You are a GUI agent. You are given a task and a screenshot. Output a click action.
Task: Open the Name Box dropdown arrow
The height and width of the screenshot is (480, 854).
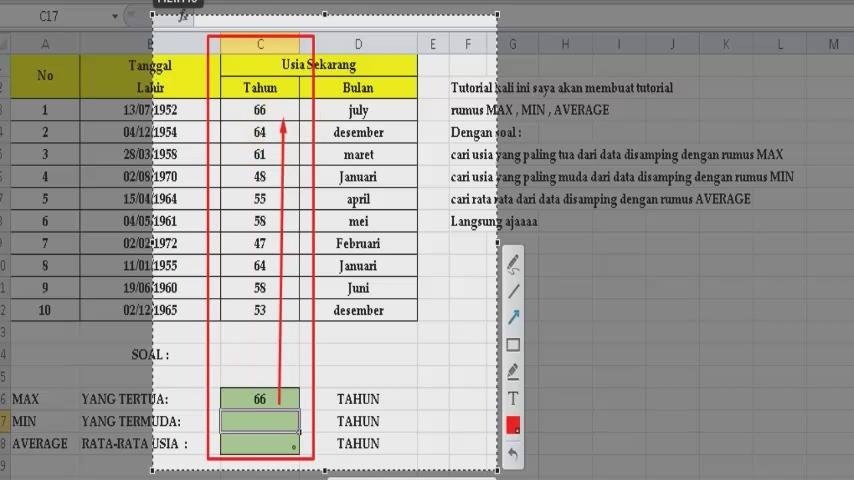(x=115, y=16)
